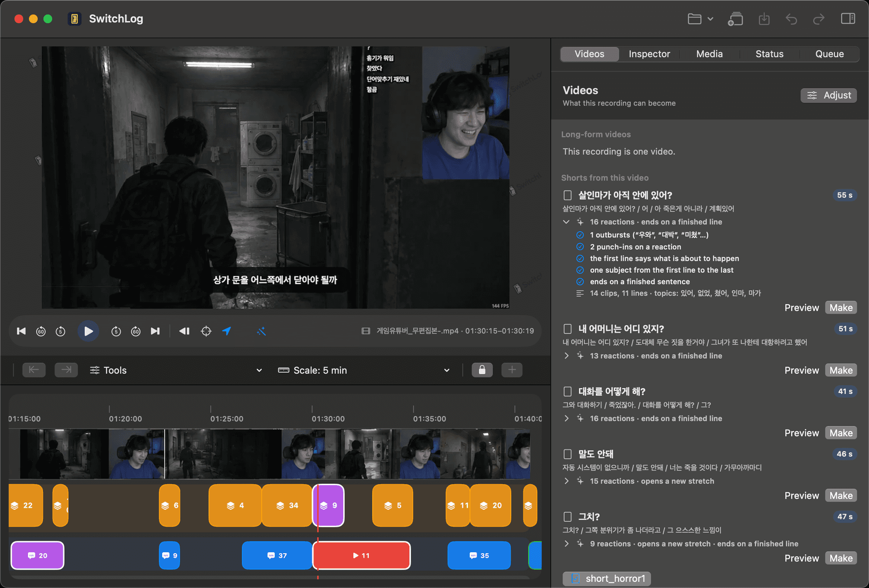Click the blue magic wand icon
This screenshot has width=869, height=588.
[x=261, y=331]
